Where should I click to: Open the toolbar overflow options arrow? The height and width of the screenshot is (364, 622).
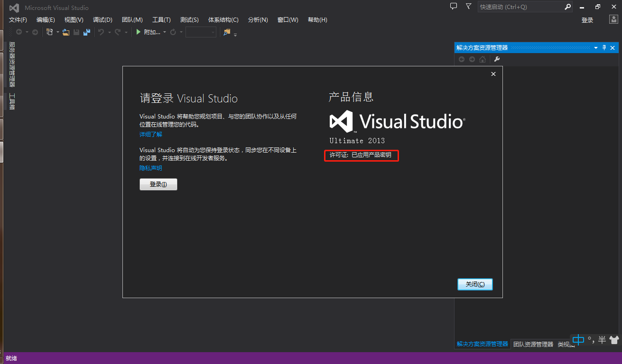[235, 34]
